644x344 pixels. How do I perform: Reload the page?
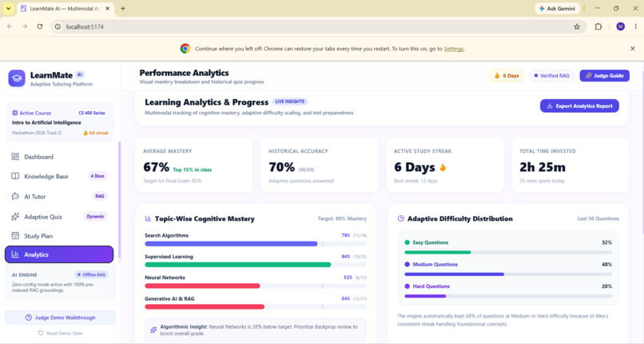(x=40, y=26)
